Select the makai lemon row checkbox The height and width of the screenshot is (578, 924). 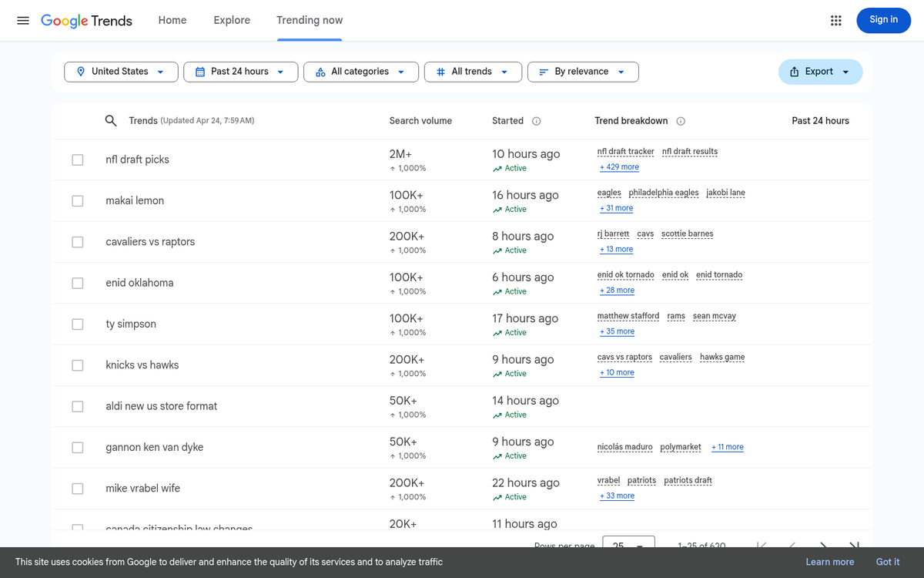[x=77, y=200]
